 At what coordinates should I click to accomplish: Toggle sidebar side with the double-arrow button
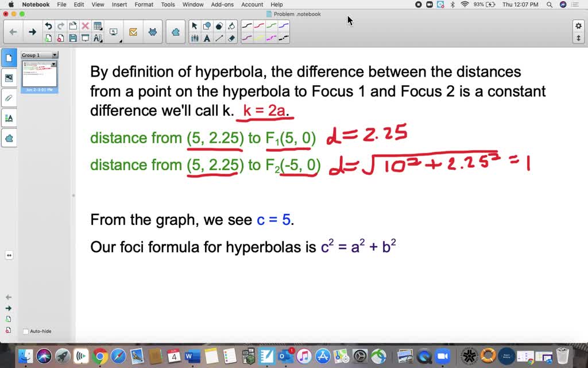point(9,255)
